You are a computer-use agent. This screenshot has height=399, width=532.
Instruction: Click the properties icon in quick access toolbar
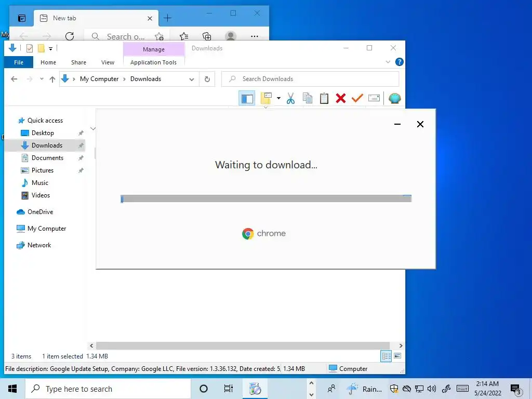coord(30,48)
